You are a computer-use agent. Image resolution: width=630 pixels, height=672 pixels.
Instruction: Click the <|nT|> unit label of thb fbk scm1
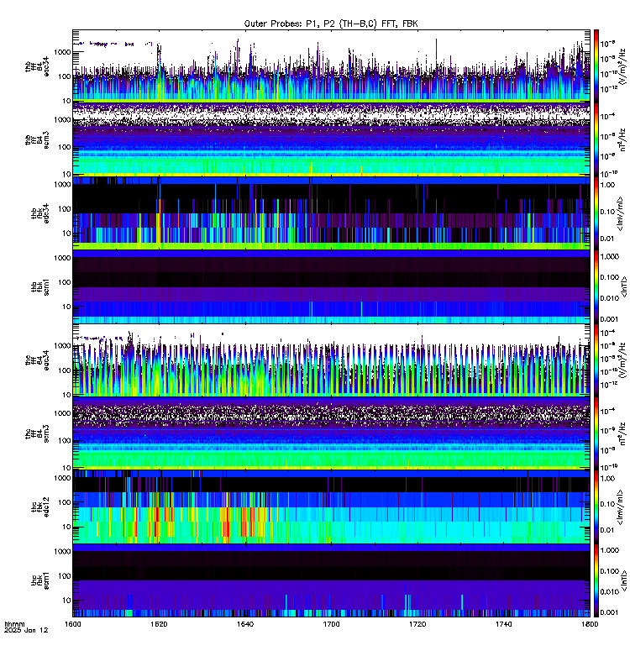pyautogui.click(x=623, y=286)
